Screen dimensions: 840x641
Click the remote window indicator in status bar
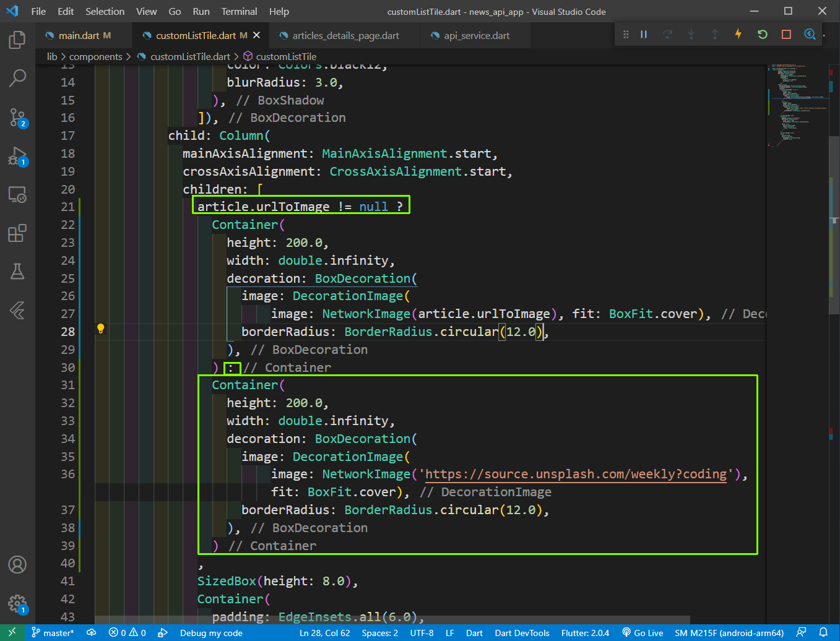[12, 632]
